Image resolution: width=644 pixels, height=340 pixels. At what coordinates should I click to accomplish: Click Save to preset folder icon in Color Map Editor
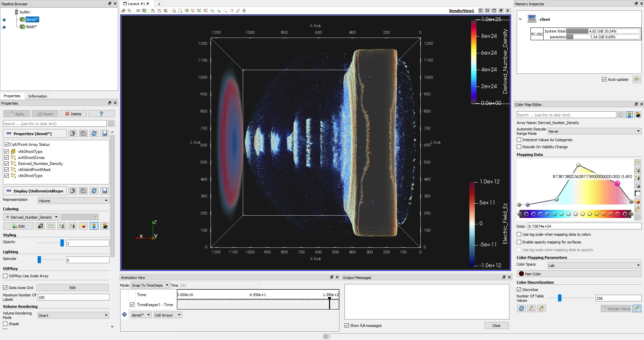[x=638, y=209]
